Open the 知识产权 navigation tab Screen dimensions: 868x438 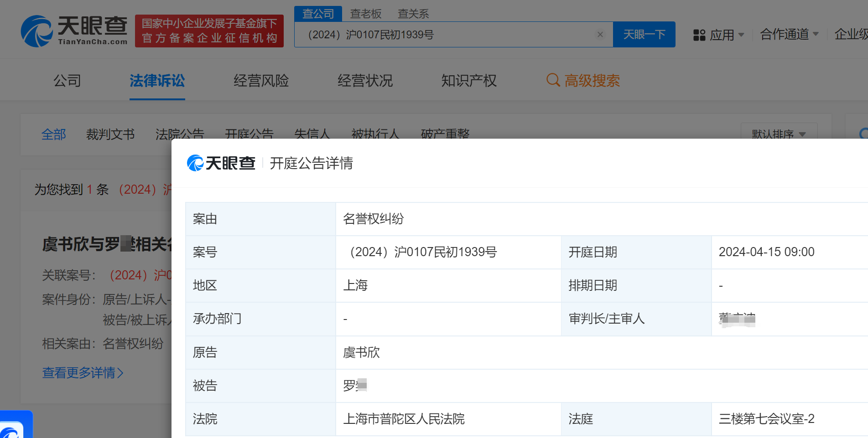pos(468,81)
